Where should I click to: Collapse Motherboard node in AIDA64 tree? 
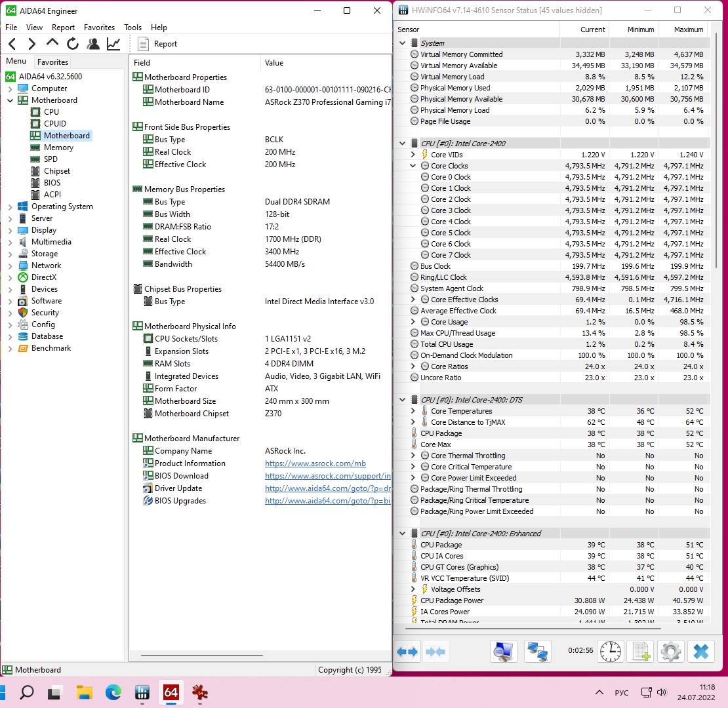point(10,100)
